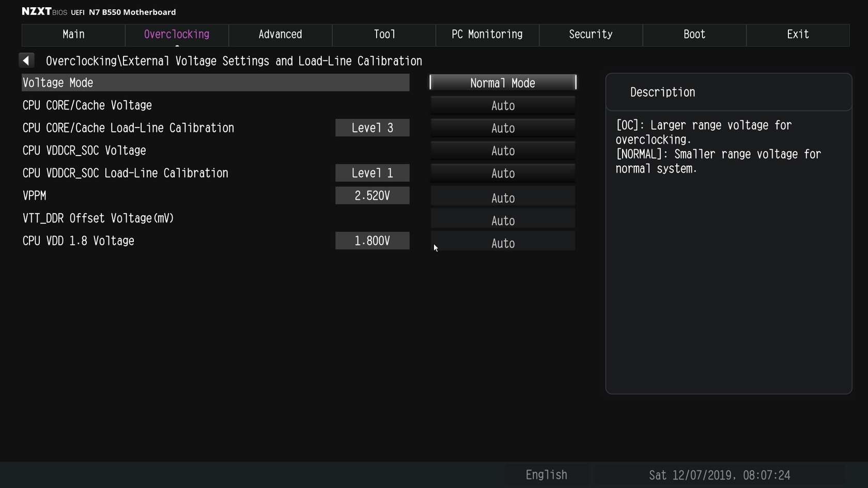Go back using the left arrow icon

(x=26, y=60)
